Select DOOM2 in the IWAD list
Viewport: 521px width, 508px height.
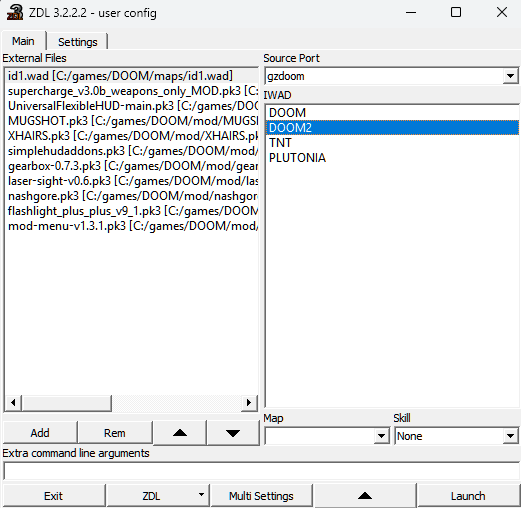tap(392, 128)
